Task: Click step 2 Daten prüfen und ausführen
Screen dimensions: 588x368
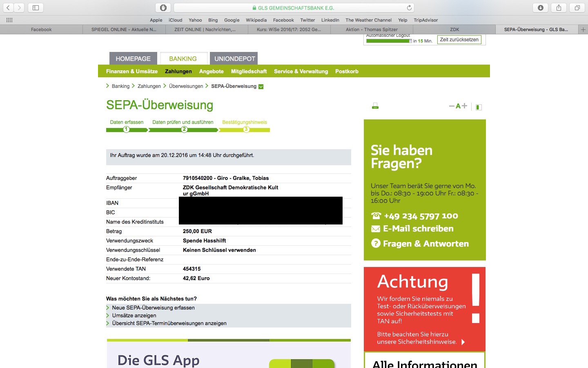Action: click(184, 129)
